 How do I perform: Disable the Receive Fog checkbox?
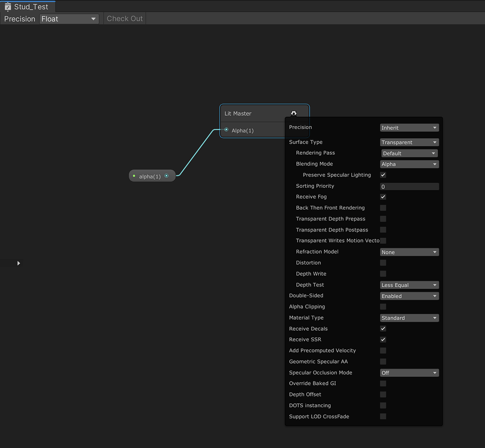click(x=383, y=197)
